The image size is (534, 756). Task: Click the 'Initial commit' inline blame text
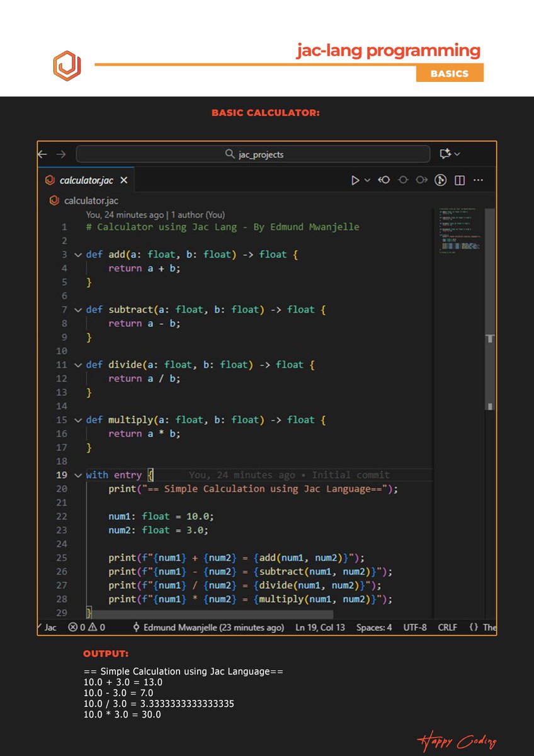[x=351, y=475]
